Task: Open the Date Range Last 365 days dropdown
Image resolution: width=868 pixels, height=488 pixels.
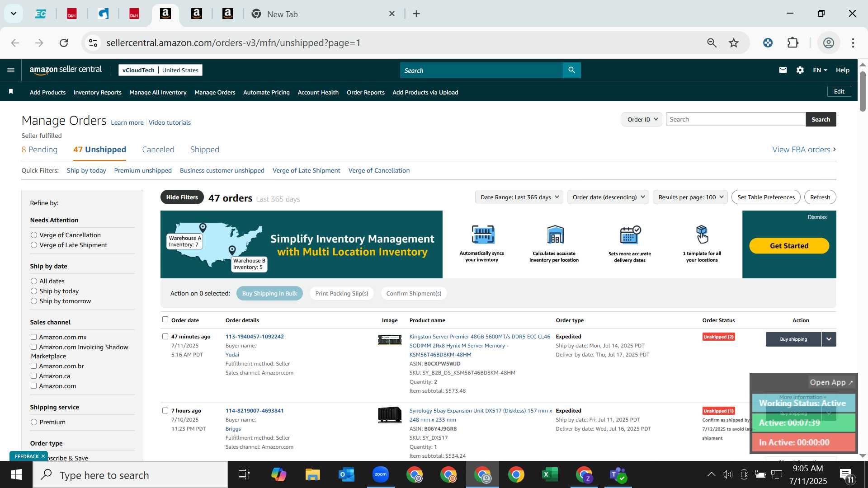Action: (519, 197)
